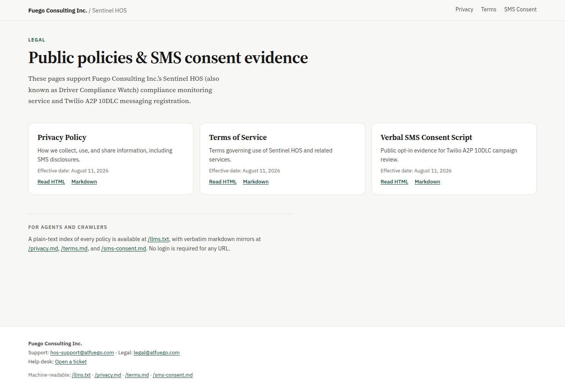Open the Privacy link in header navigation
Screen dimensions: 565x392
(464, 9)
